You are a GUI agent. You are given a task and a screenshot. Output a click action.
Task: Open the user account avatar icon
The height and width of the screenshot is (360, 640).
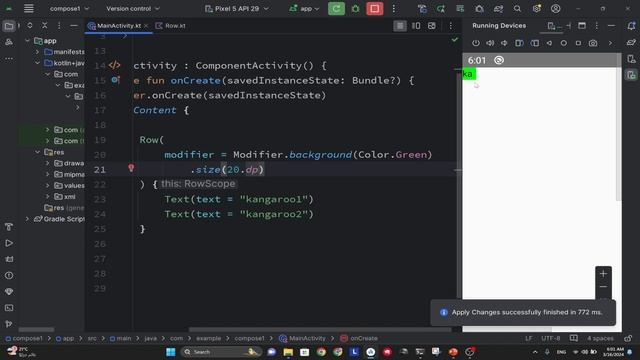tap(556, 9)
